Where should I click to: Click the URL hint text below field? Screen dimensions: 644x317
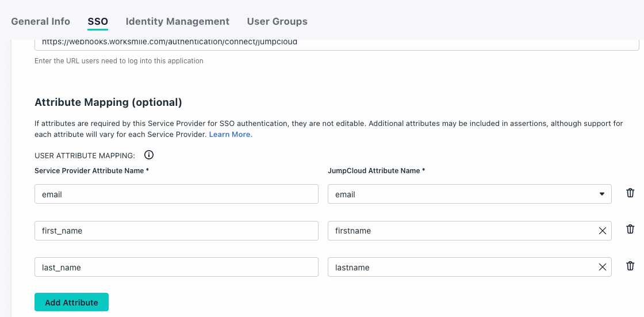tap(118, 61)
